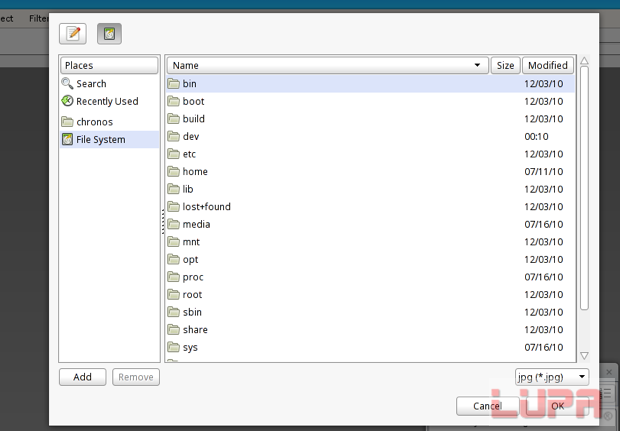Click the scrollbar down arrow

584,355
